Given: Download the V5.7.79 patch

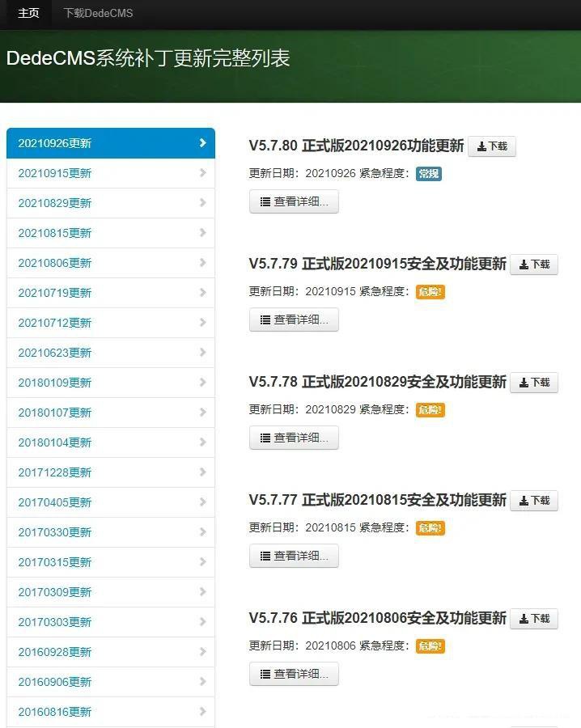Looking at the screenshot, I should 534,265.
